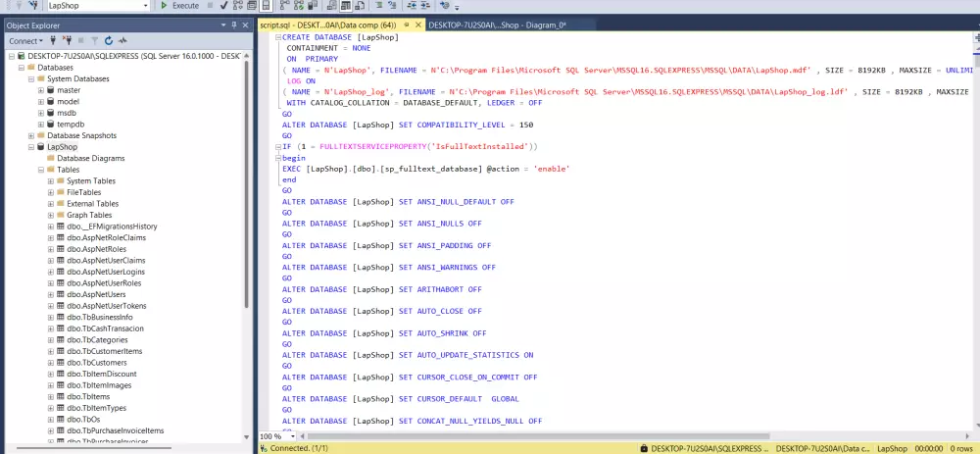Click the Execute query button
The image size is (980, 454).
tap(179, 5)
